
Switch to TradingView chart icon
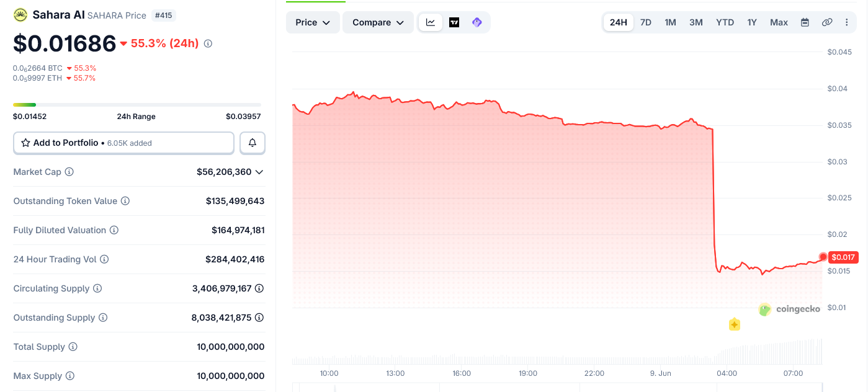click(454, 22)
